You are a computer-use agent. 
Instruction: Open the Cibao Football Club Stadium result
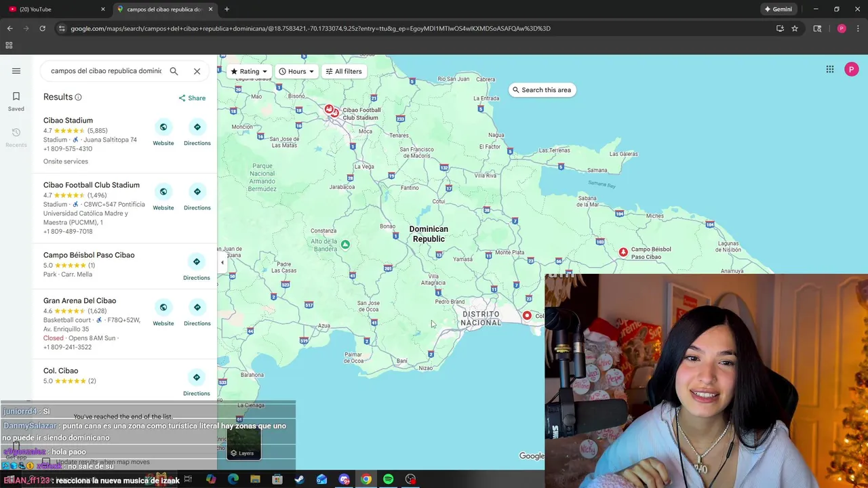click(x=92, y=185)
